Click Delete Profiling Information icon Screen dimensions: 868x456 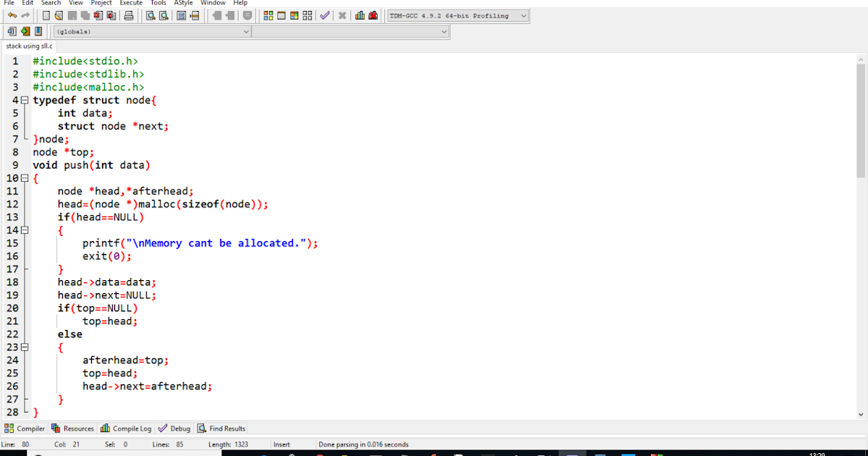coord(373,15)
